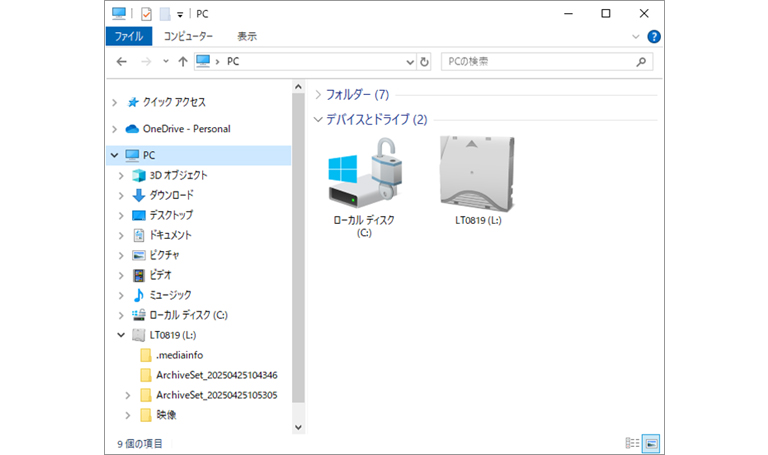This screenshot has width=768, height=455.
Task: Select OneDrive - Personal in sidebar
Action: point(187,129)
